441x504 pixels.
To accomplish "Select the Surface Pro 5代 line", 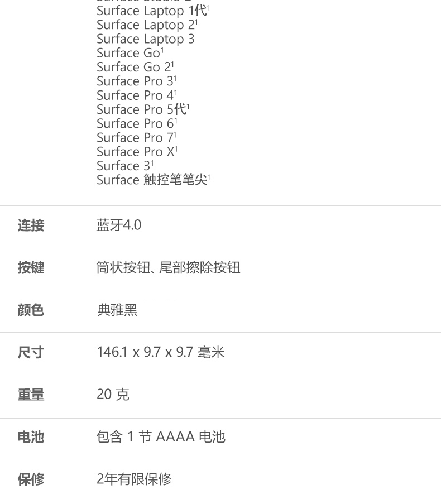I will click(x=143, y=109).
